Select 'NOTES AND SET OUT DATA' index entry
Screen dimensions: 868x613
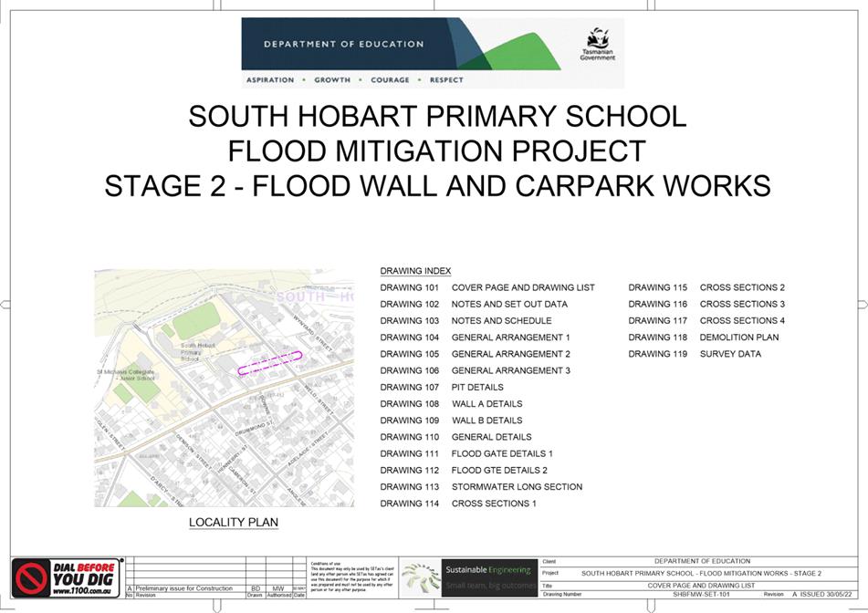(509, 305)
